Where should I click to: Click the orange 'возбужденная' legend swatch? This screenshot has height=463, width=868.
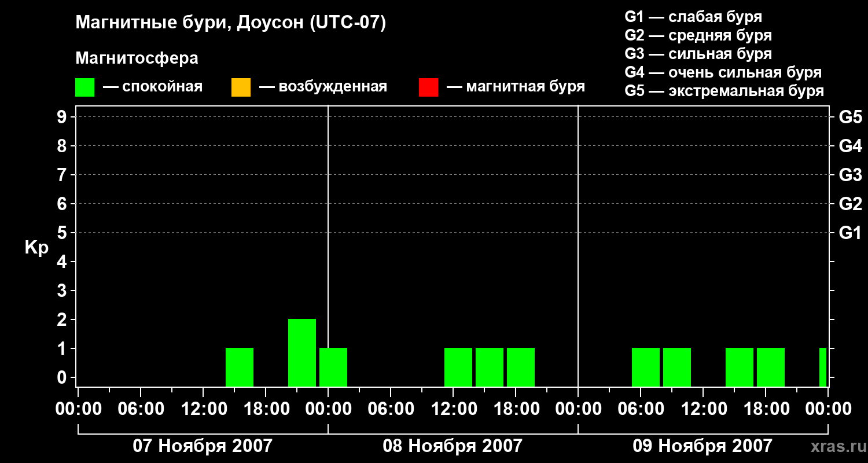pyautogui.click(x=241, y=87)
